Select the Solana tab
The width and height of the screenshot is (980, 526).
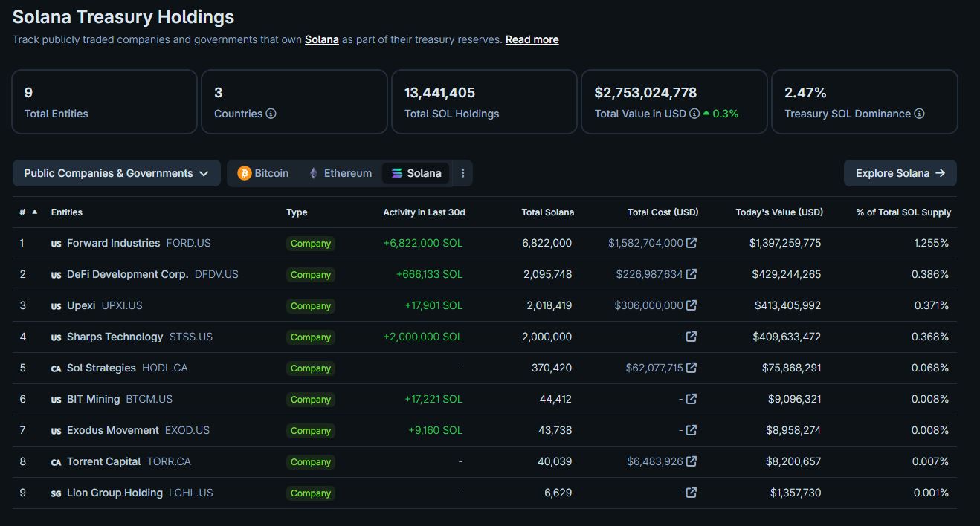[x=416, y=173]
